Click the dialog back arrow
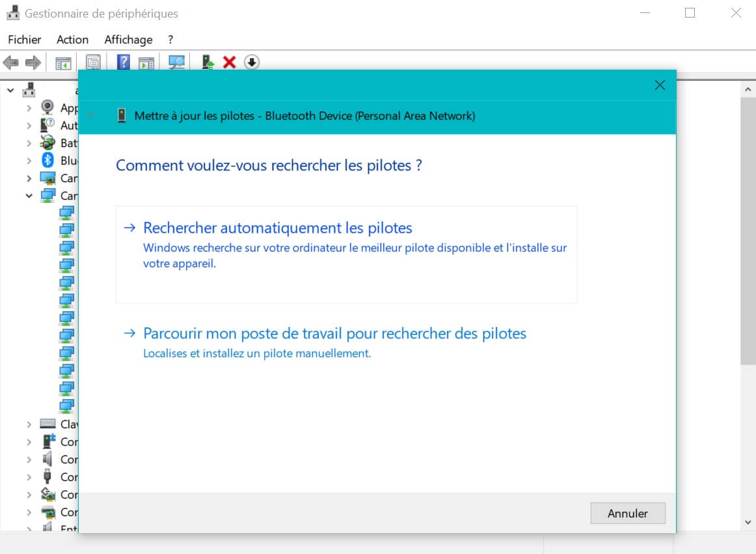The width and height of the screenshot is (756, 554). pyautogui.click(x=92, y=115)
